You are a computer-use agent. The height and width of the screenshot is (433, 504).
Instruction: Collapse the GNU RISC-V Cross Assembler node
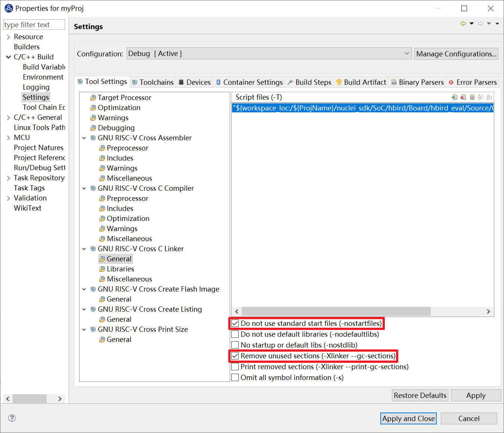point(84,138)
